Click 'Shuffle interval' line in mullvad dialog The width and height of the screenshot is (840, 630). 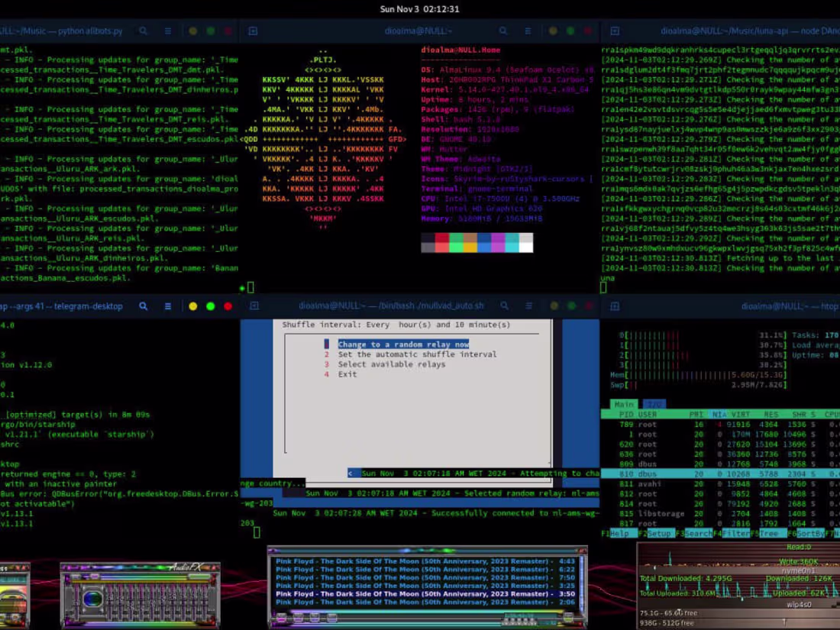(396, 325)
